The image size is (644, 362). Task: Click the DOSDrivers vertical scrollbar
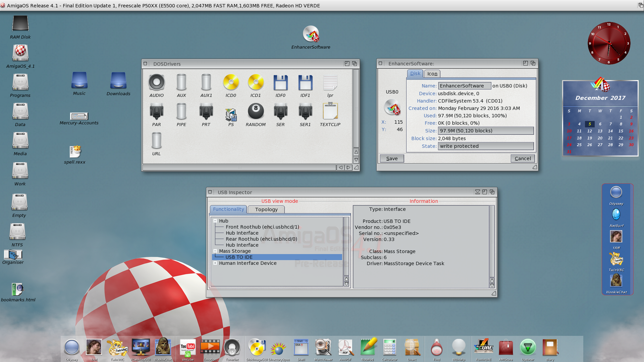click(356, 108)
